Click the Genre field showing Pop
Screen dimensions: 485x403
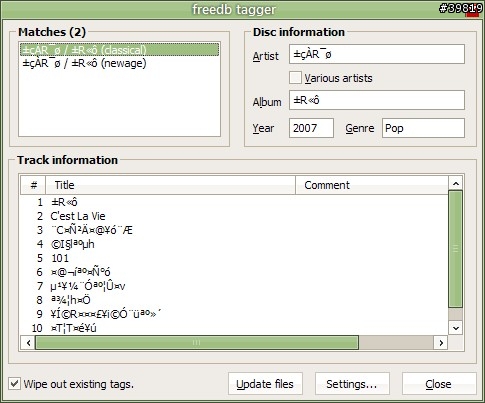(x=423, y=128)
